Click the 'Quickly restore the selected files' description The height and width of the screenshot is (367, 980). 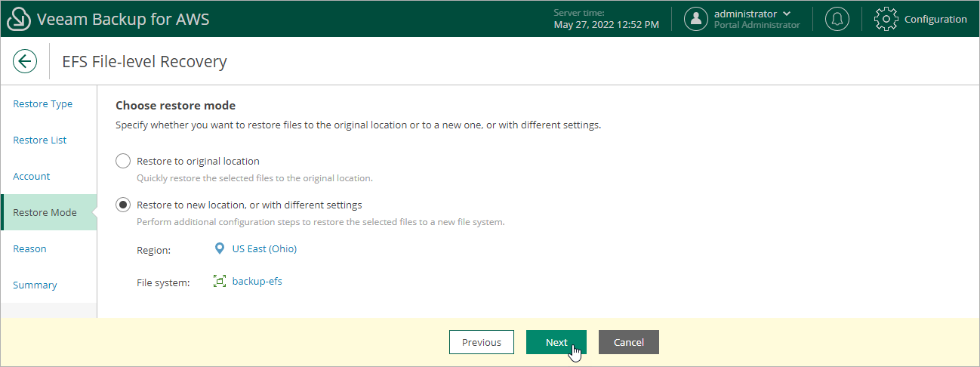pos(254,178)
